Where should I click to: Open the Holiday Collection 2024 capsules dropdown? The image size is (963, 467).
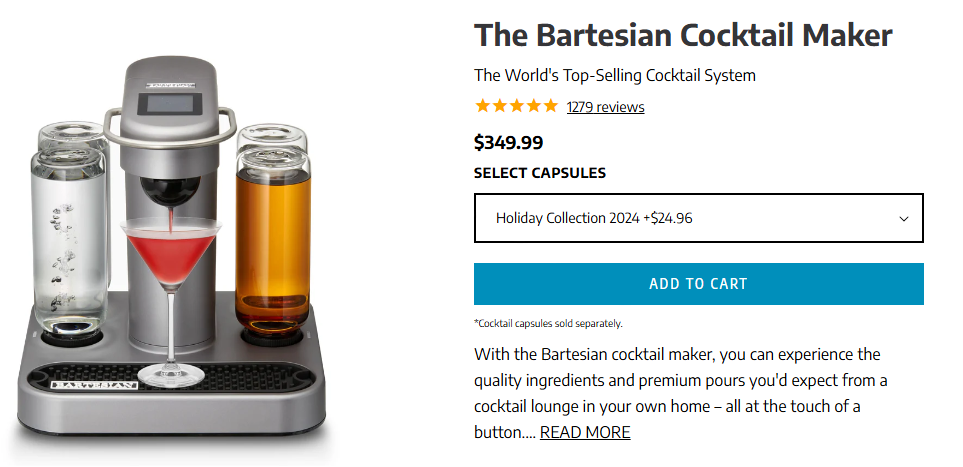[x=698, y=218]
